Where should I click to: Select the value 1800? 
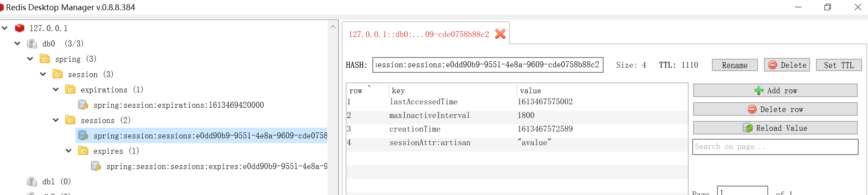(526, 115)
